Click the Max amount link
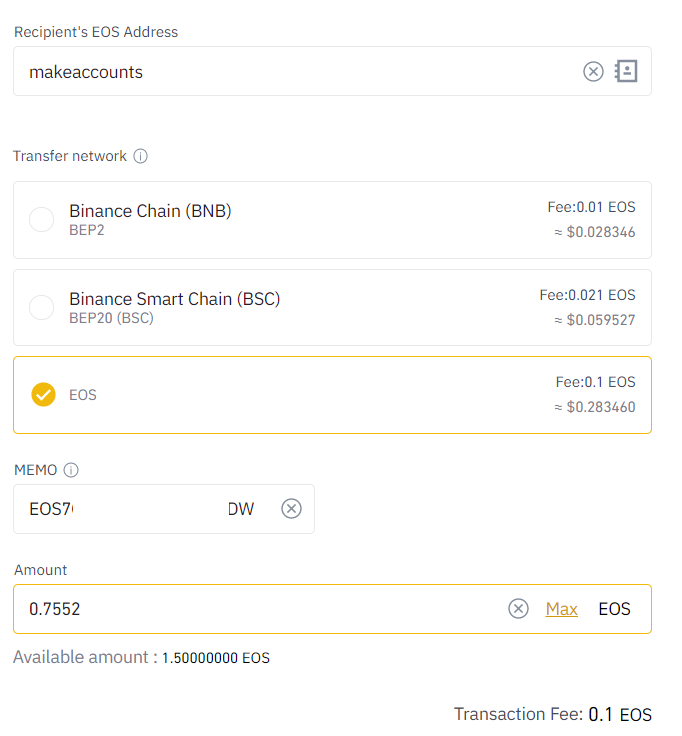 pyautogui.click(x=561, y=609)
